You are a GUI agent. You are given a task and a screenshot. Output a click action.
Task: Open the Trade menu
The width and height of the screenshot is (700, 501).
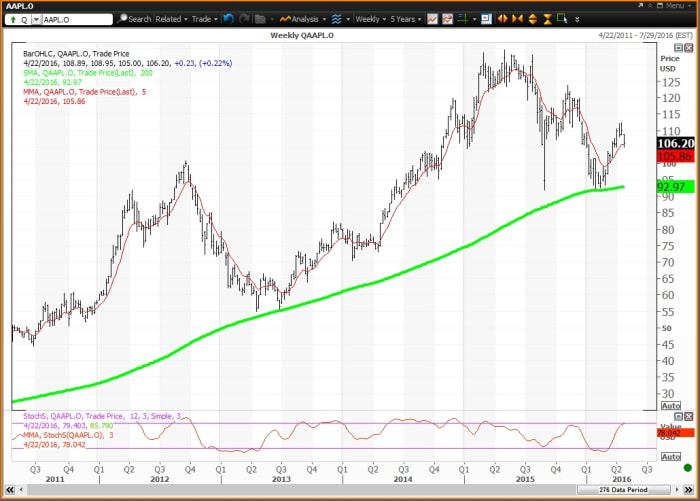tap(204, 19)
